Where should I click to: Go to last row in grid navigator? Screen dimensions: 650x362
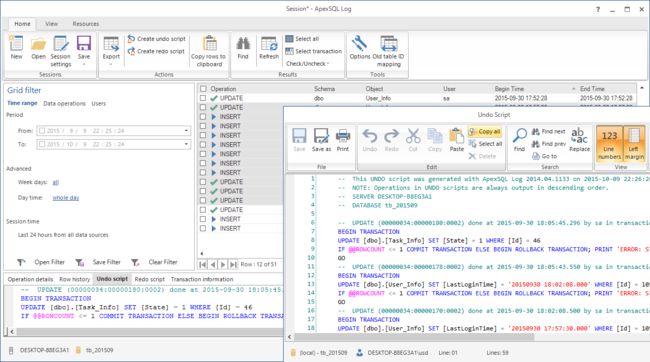click(x=233, y=264)
